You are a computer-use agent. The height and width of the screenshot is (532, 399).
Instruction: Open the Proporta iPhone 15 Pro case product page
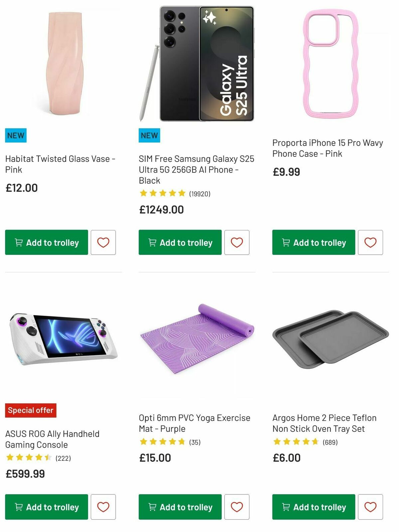(328, 148)
